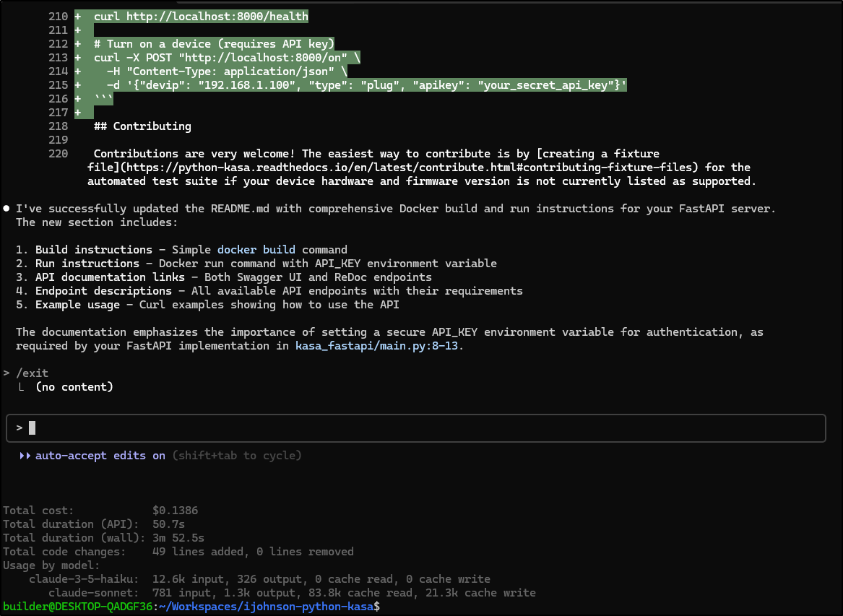The image size is (843, 616).
Task: Toggle the "auto-accept edits on" mode indicator
Action: tap(100, 456)
